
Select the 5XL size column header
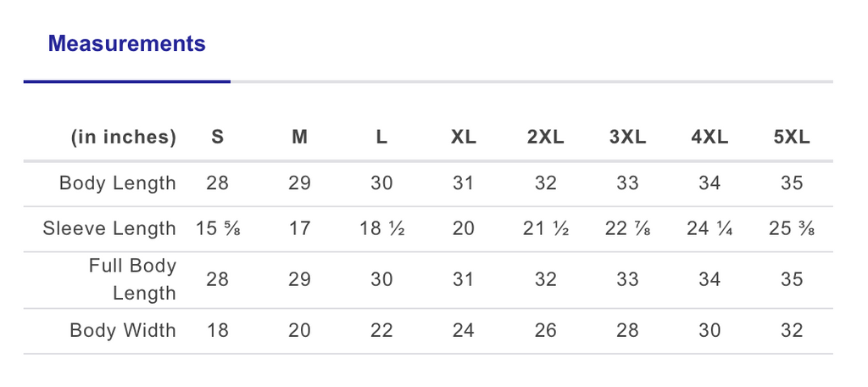point(792,137)
